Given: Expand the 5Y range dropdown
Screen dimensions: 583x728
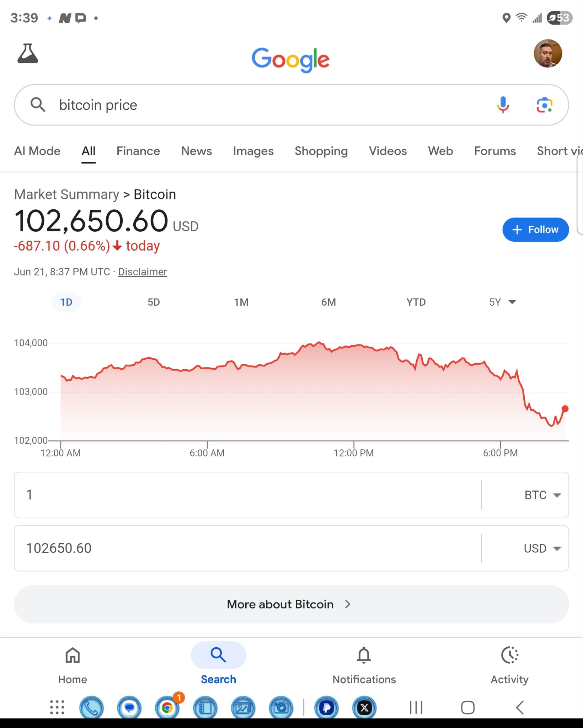Looking at the screenshot, I should pos(503,302).
